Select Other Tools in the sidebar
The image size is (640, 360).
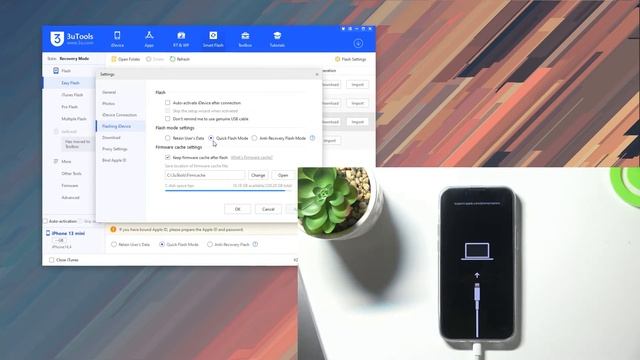point(71,173)
